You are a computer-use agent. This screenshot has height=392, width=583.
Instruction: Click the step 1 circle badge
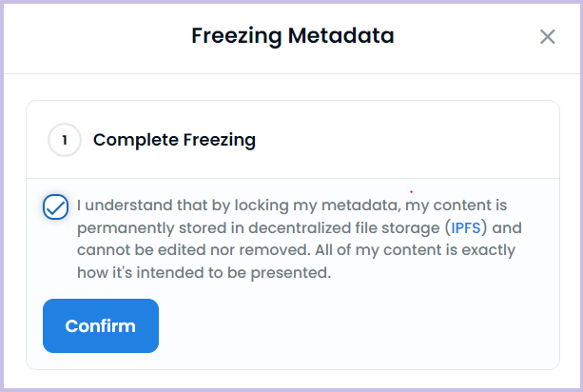tap(65, 140)
